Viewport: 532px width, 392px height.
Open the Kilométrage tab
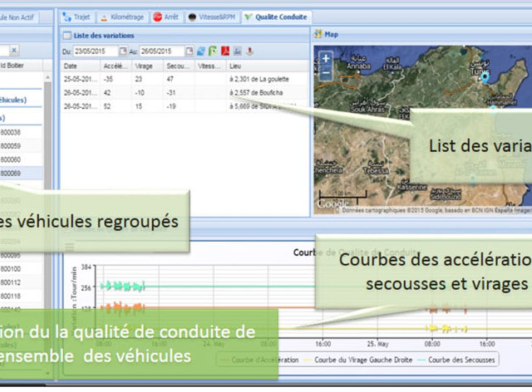(125, 16)
